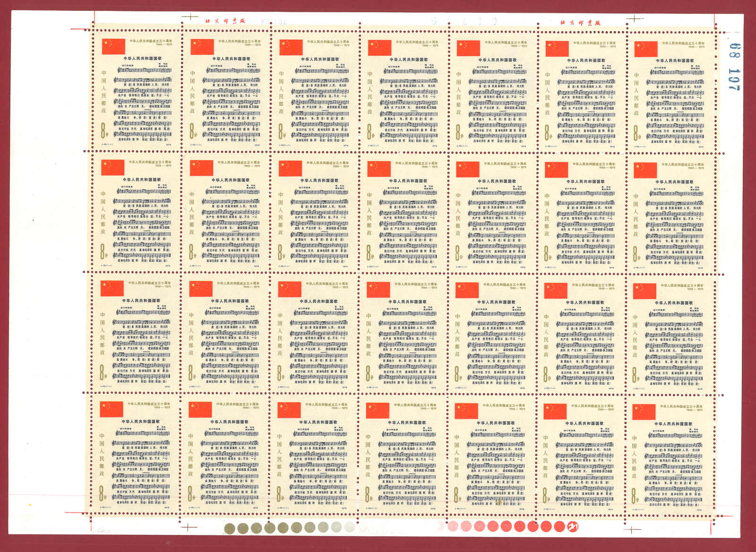Click the blue sheet number "68 197"
This screenshot has width=756, height=552.
(734, 67)
